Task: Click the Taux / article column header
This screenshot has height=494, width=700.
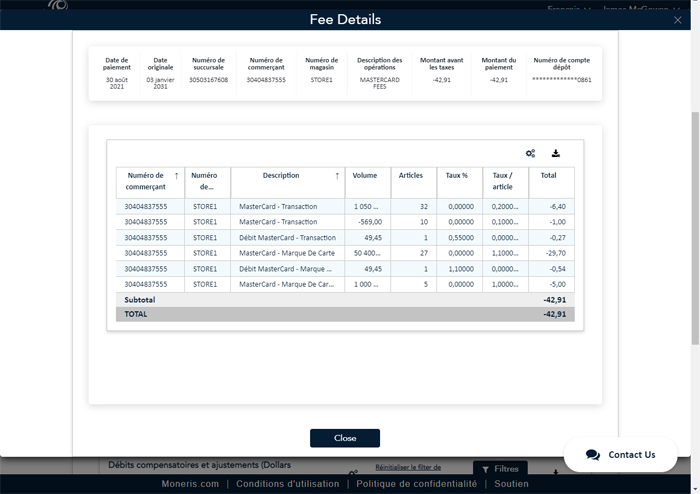Action: pyautogui.click(x=506, y=183)
